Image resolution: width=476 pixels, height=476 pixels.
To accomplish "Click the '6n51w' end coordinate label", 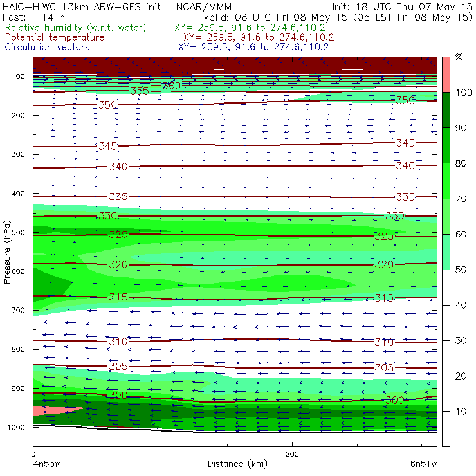I will (423, 464).
